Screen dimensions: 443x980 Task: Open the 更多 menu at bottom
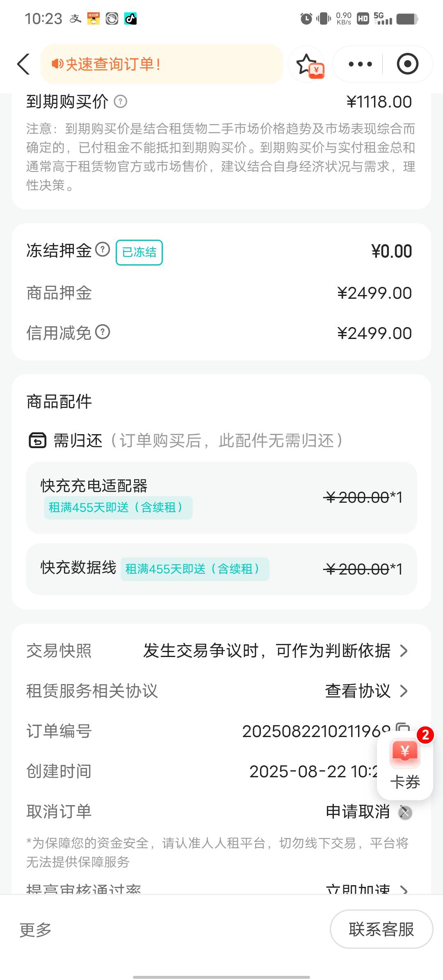36,930
